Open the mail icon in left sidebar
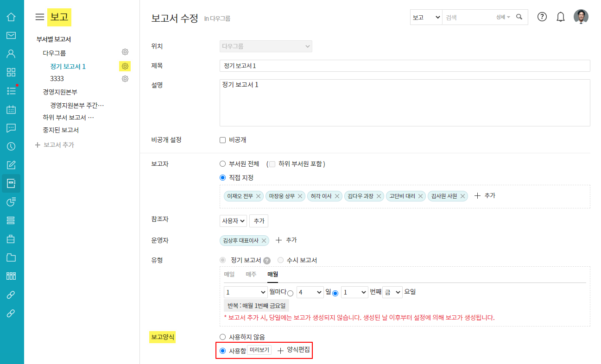The width and height of the screenshot is (601, 364). (x=11, y=35)
